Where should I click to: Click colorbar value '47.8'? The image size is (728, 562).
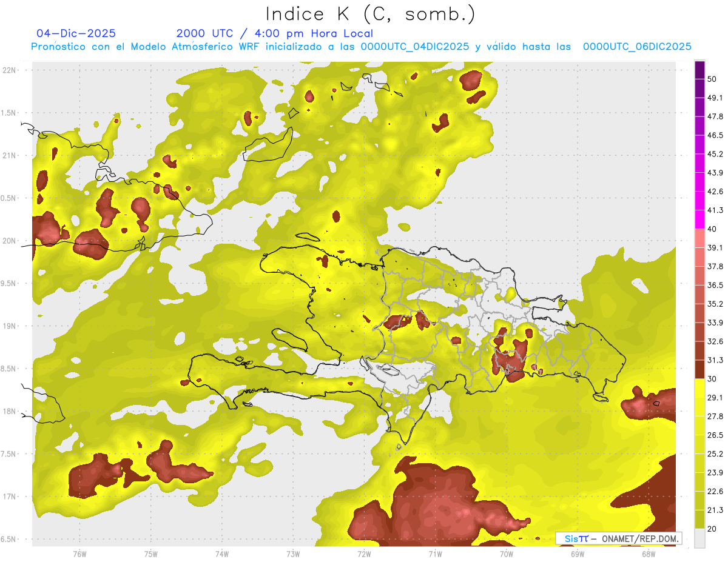point(715,116)
